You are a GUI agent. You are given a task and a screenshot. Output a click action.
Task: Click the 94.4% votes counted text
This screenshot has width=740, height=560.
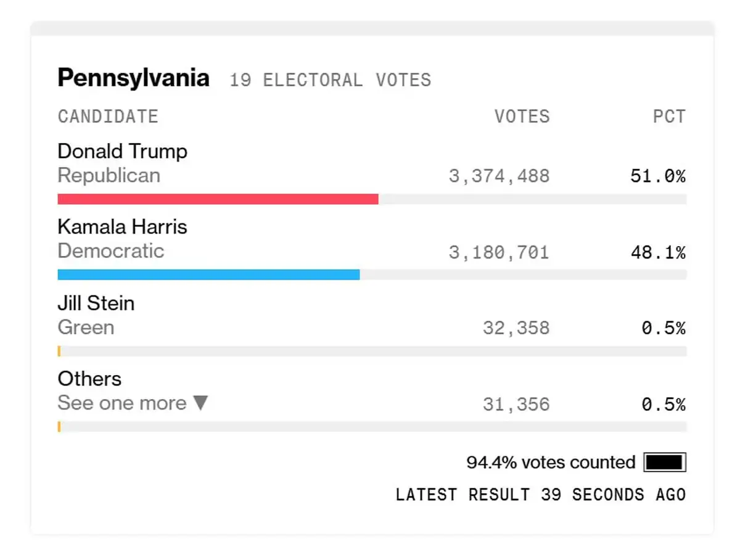tap(551, 463)
